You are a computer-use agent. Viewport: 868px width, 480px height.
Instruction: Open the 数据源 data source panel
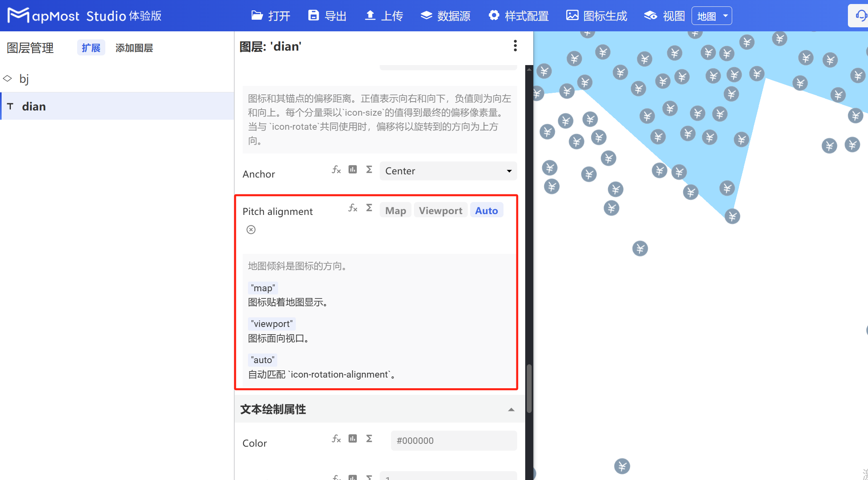427,15
